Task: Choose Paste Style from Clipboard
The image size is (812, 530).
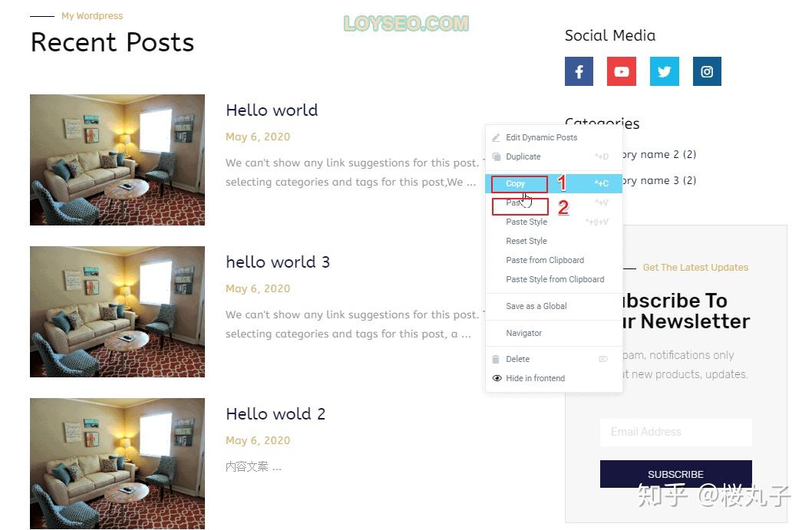Action: [555, 279]
